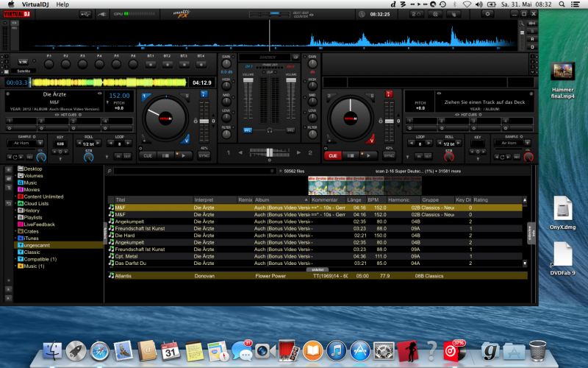This screenshot has height=368, width=588.
Task: Click the sampler REC button on deck 1
Action: [x=29, y=157]
